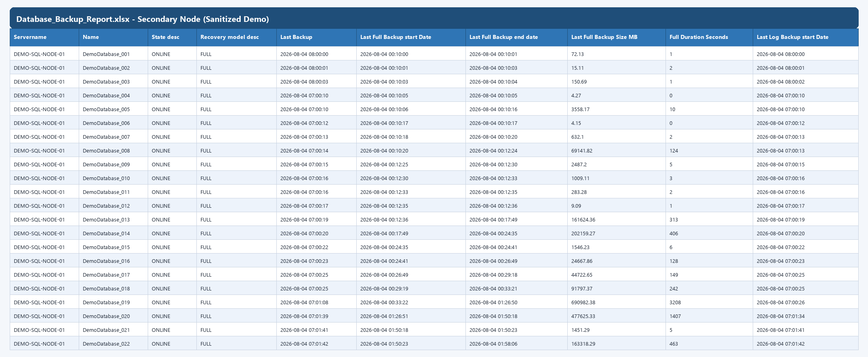The height and width of the screenshot is (357, 868).
Task: Select cell DemoDatabase_008
Action: [x=113, y=151]
